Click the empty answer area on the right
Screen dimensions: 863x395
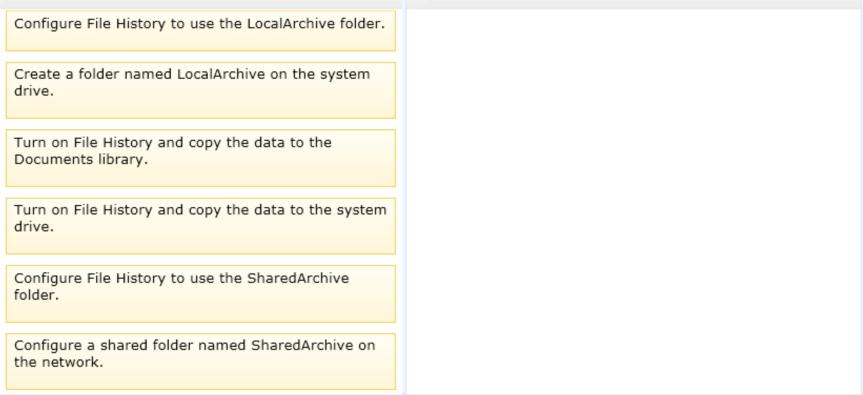pos(634,201)
